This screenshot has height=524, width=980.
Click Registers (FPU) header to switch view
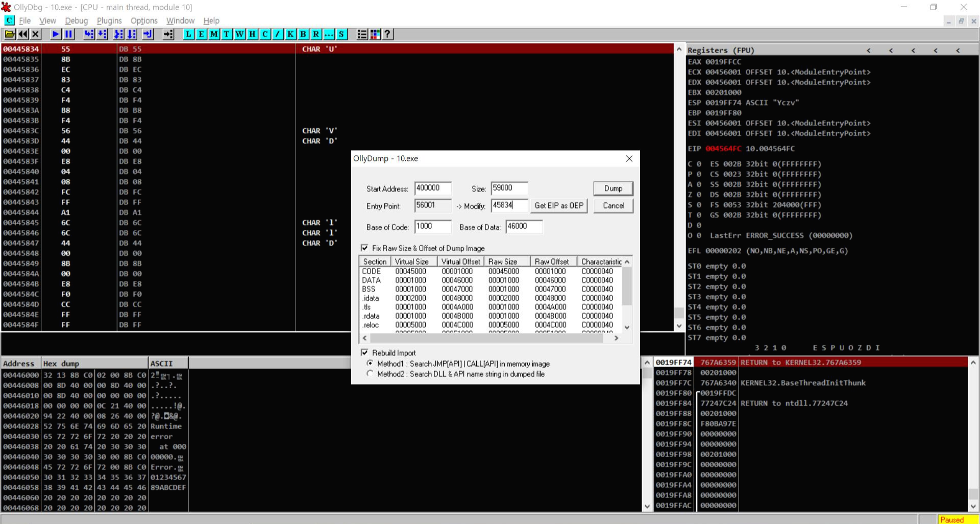pos(721,50)
